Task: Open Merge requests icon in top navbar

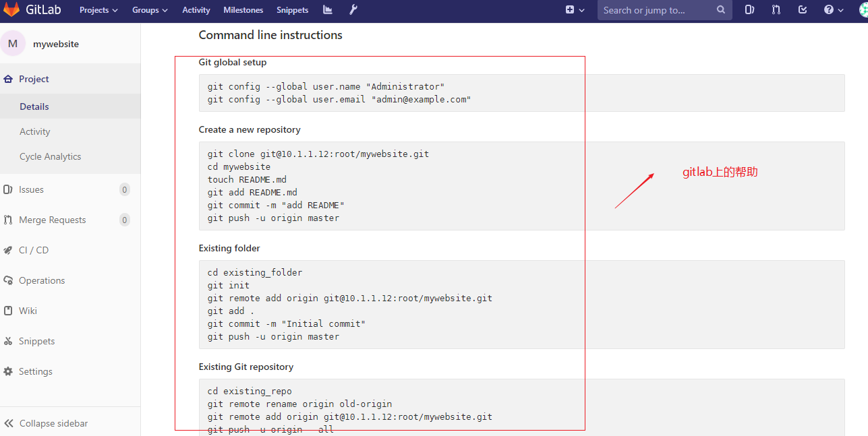Action: (x=776, y=10)
